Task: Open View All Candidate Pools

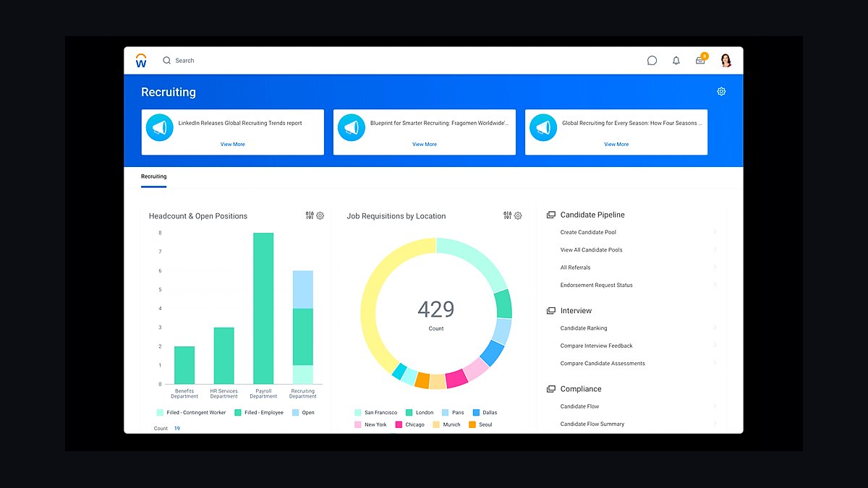Action: (591, 249)
